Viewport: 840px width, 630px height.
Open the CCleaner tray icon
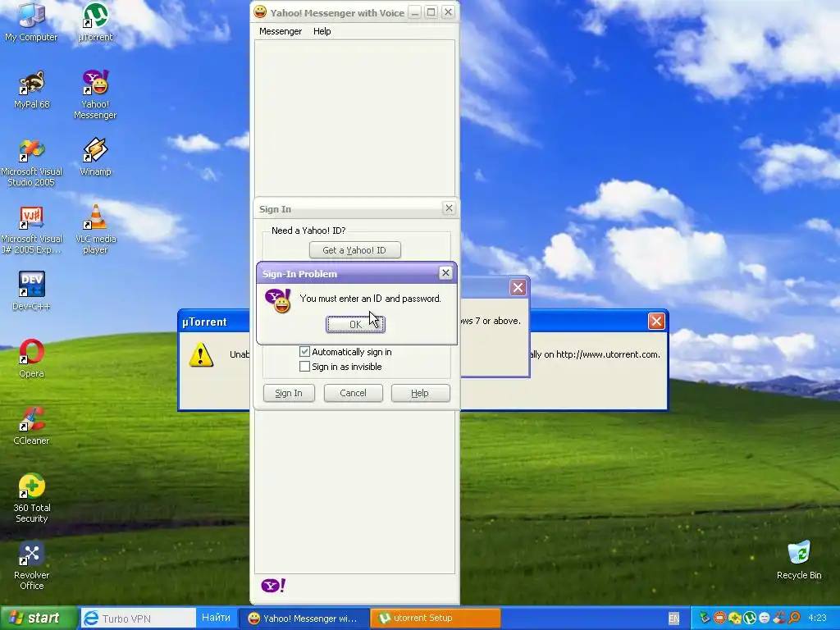(779, 617)
